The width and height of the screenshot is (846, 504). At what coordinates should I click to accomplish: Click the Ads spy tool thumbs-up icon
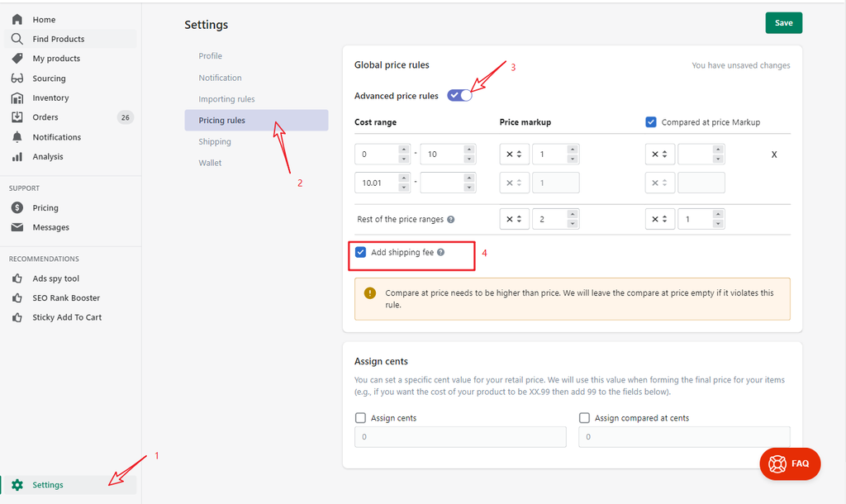point(17,278)
